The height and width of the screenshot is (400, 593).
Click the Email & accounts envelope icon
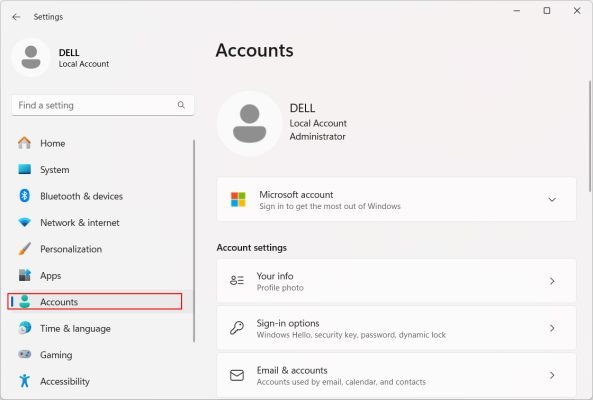(x=237, y=375)
